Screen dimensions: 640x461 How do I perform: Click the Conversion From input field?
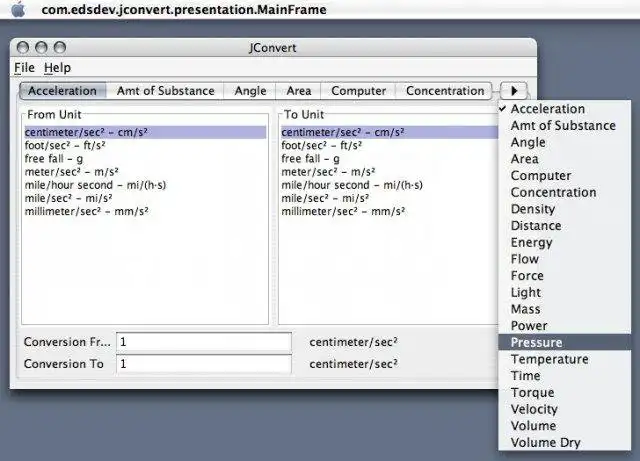(204, 342)
